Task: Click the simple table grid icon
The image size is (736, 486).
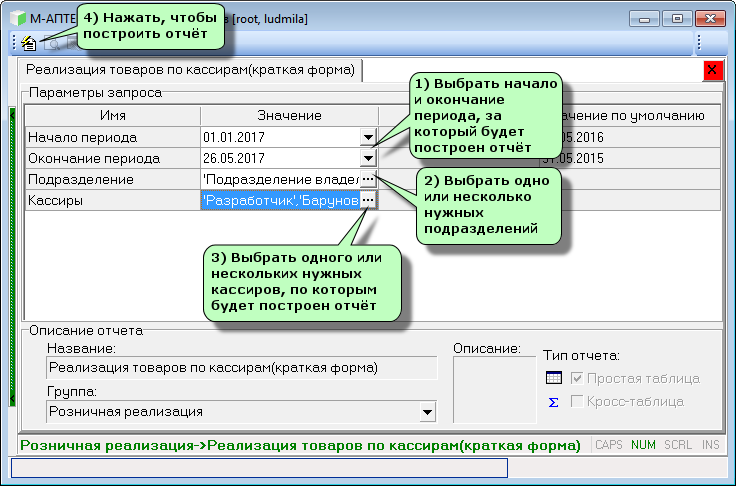Action: click(554, 378)
